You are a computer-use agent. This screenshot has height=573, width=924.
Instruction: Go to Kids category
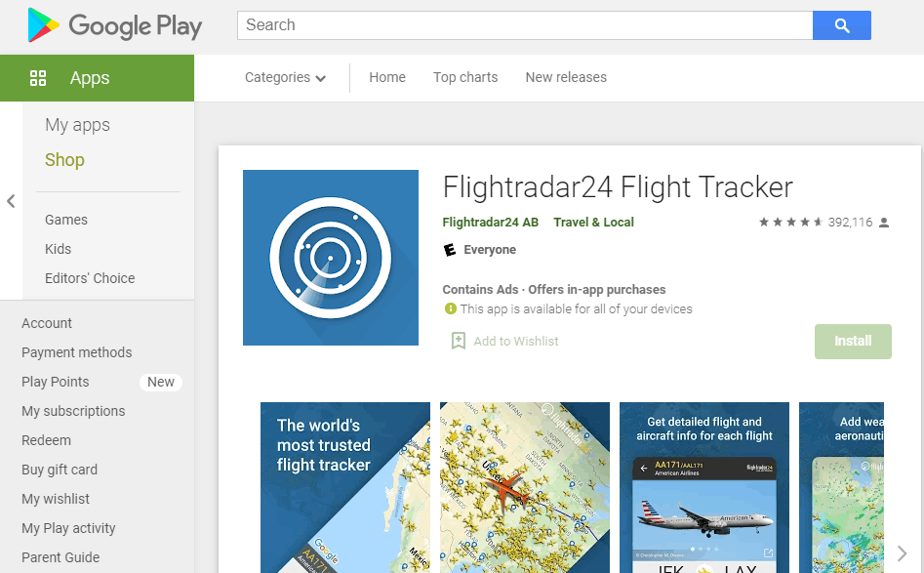[58, 249]
